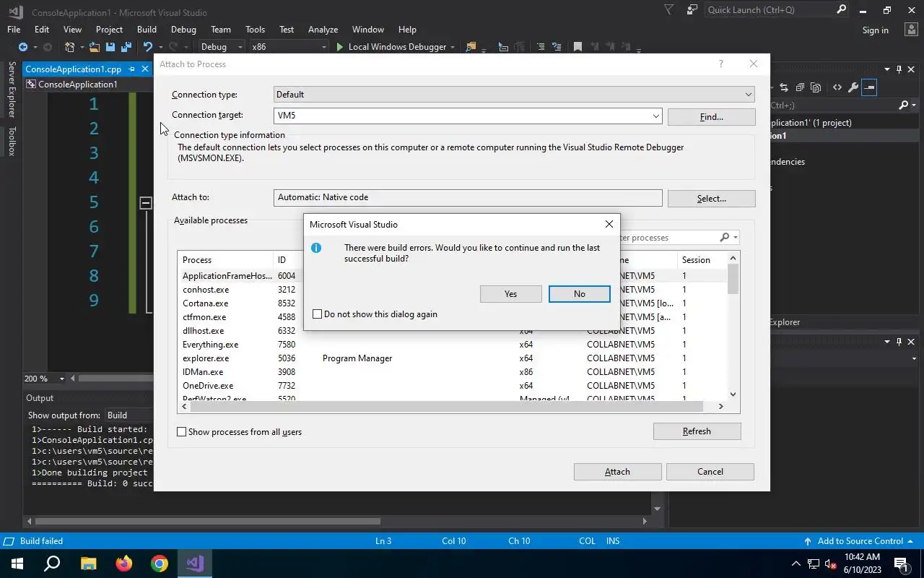
Task: Pin the Solution Explorer panel
Action: click(899, 69)
